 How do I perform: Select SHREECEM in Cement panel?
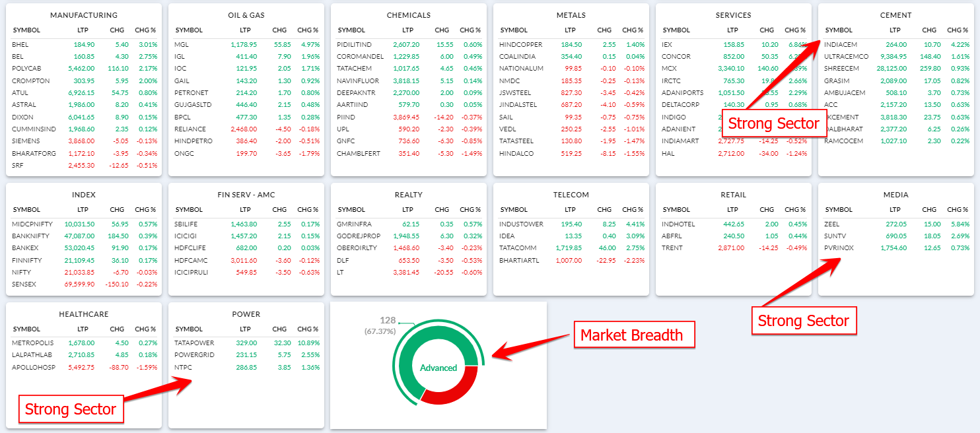click(x=841, y=69)
